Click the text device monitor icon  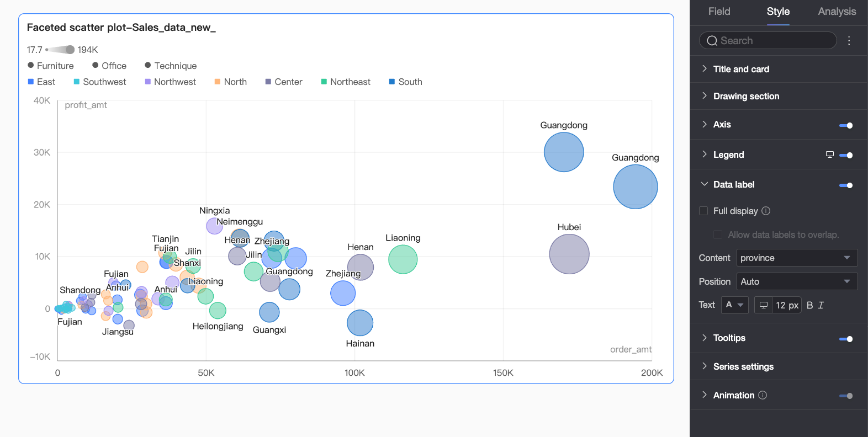tap(764, 305)
